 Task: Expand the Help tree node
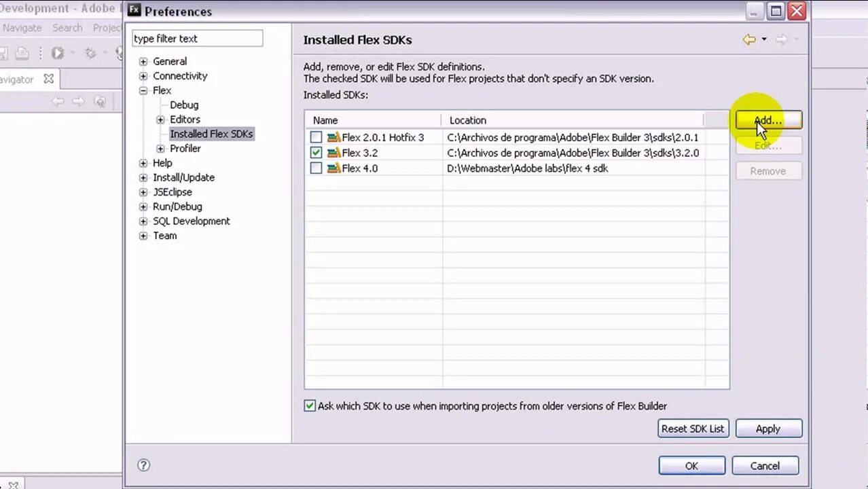143,163
